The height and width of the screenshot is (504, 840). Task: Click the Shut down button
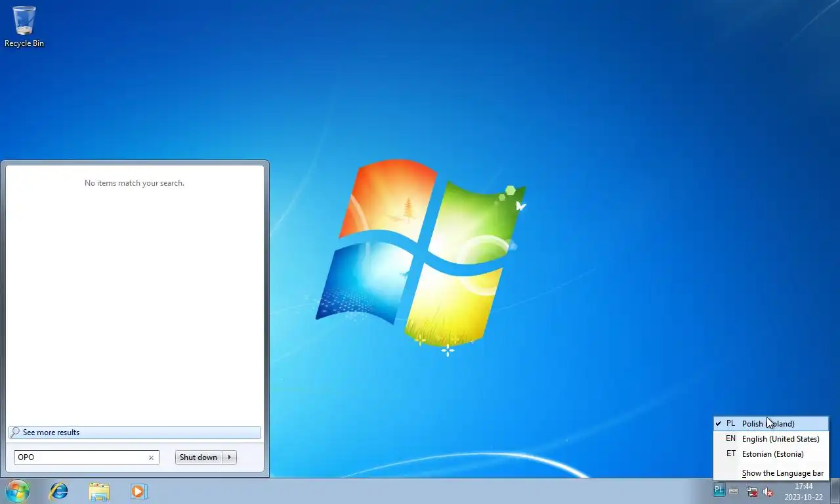pyautogui.click(x=198, y=457)
